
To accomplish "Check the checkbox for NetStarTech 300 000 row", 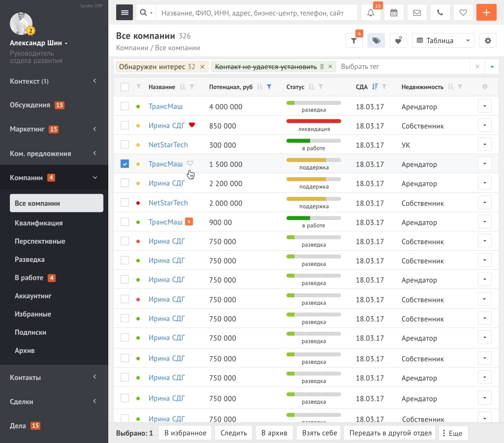I will click(125, 145).
